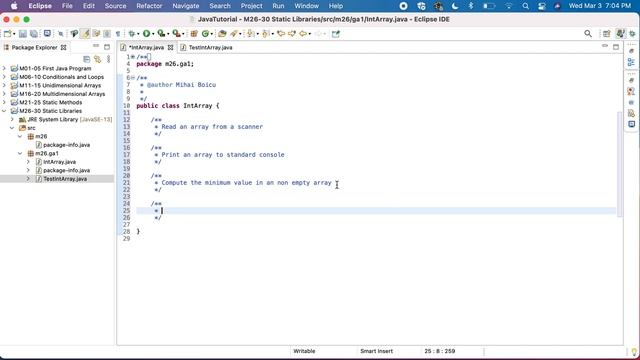
Task: Open the Navigate menu
Action: 186,6
